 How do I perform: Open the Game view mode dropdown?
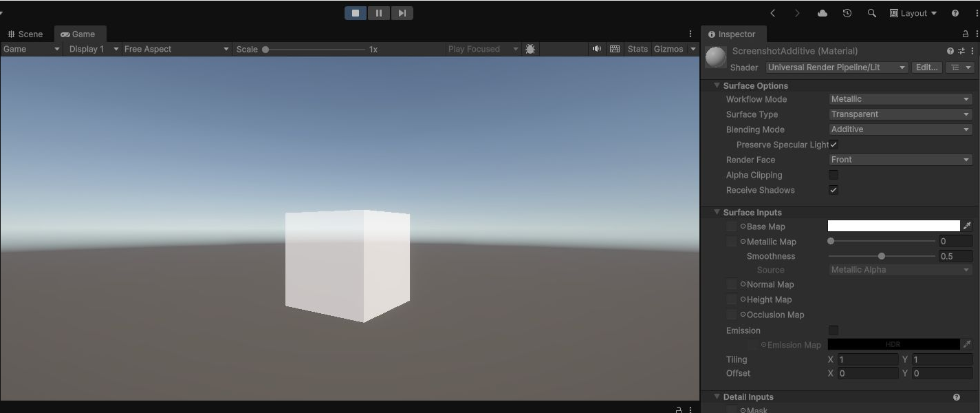click(x=32, y=49)
